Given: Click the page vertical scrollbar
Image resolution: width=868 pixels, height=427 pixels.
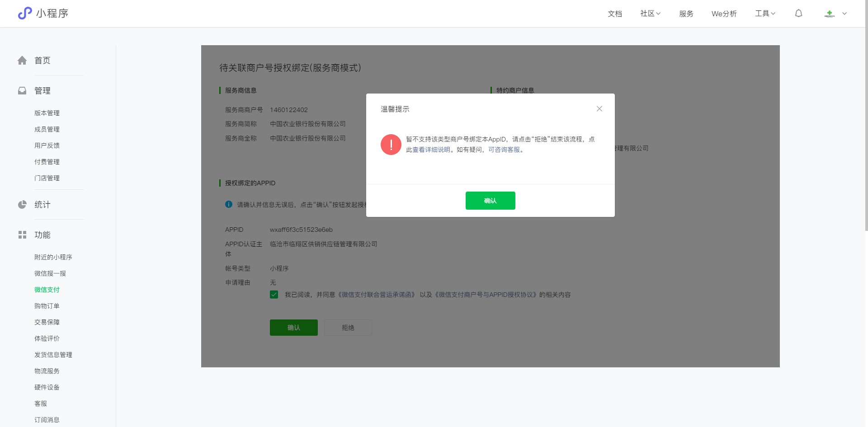Looking at the screenshot, I should pyautogui.click(x=866, y=115).
